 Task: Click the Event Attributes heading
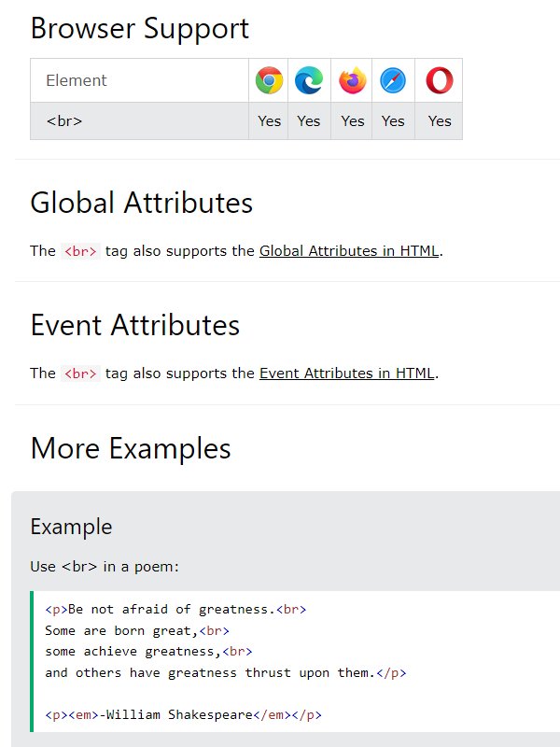coord(135,325)
